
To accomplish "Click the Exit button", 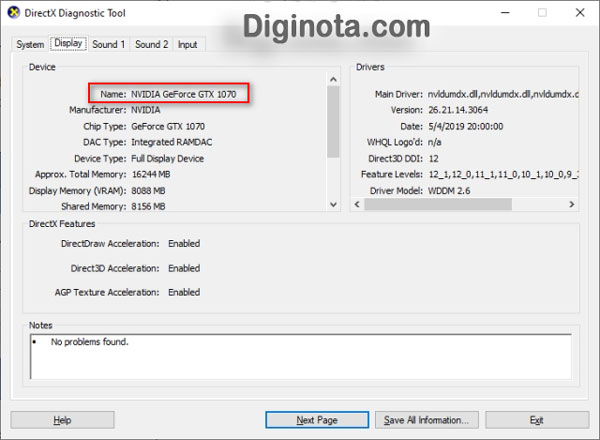I will [x=536, y=420].
